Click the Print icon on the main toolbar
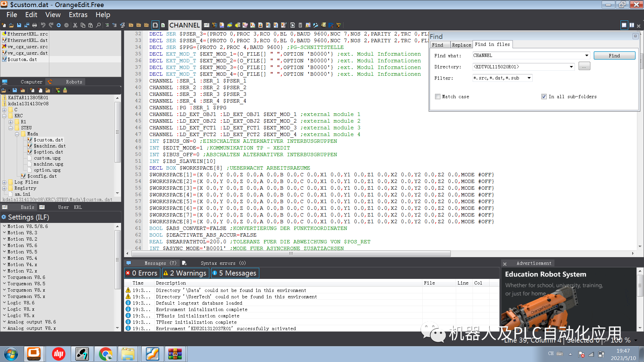 (35, 25)
